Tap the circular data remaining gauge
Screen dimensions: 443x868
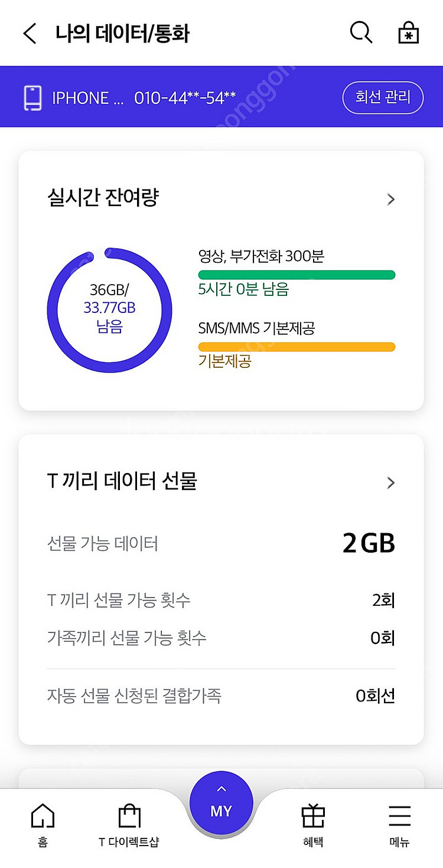[x=109, y=310]
